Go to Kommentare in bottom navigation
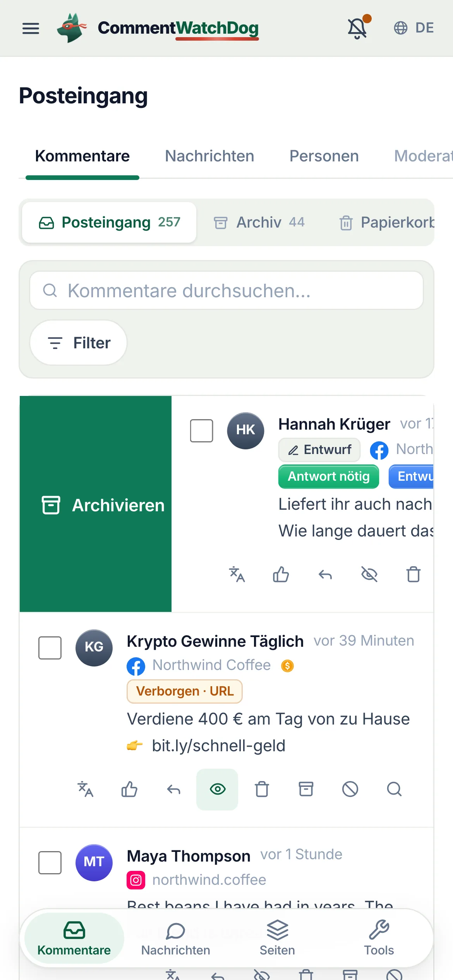This screenshot has height=980, width=453. point(74,938)
